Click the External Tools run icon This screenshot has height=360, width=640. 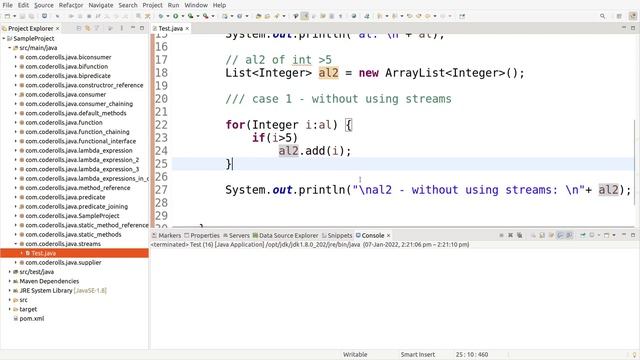tap(205, 16)
